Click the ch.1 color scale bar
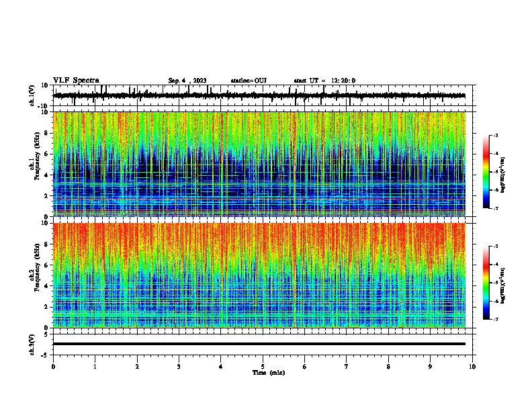 (x=486, y=172)
